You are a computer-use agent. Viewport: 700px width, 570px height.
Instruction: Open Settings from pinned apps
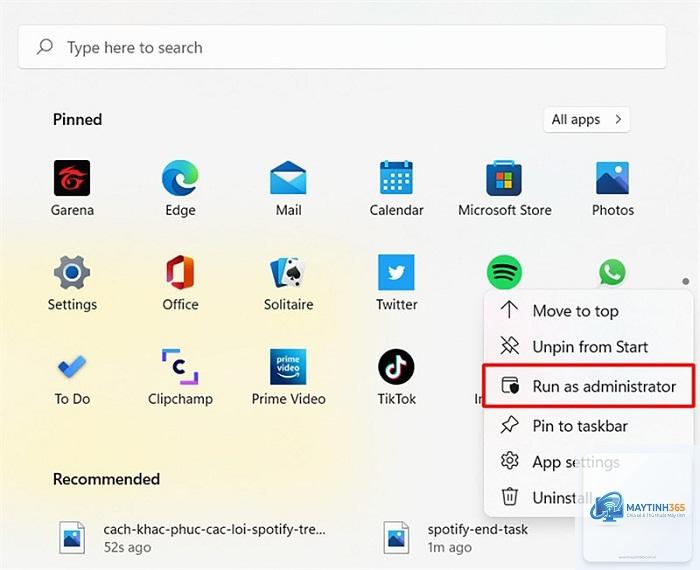(72, 283)
